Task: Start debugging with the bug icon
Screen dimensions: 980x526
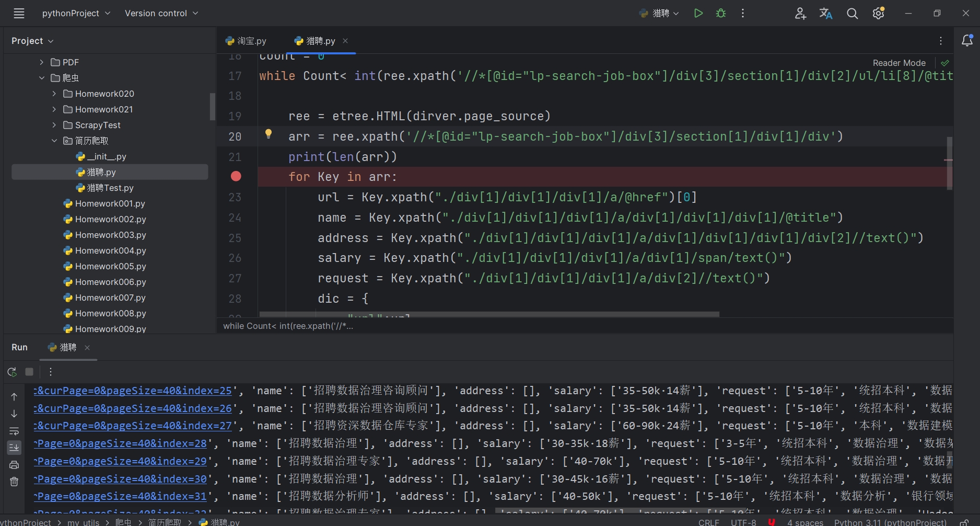Action: click(x=721, y=14)
